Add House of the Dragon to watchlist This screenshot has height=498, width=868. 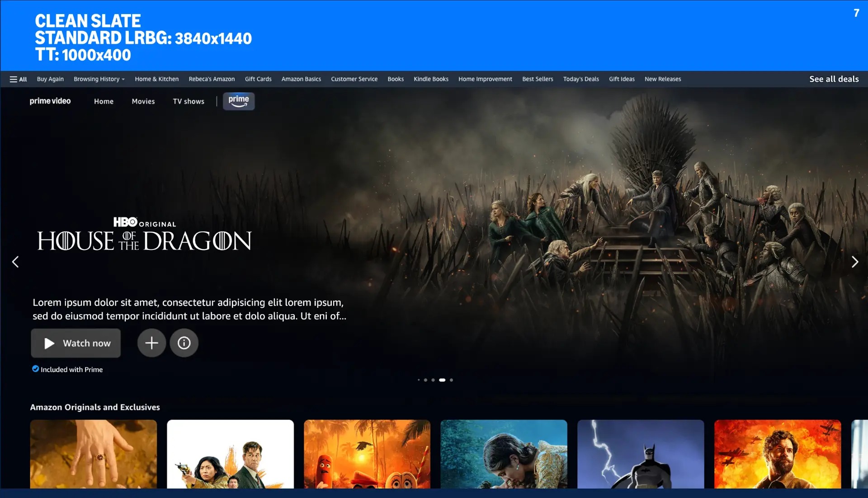click(151, 343)
